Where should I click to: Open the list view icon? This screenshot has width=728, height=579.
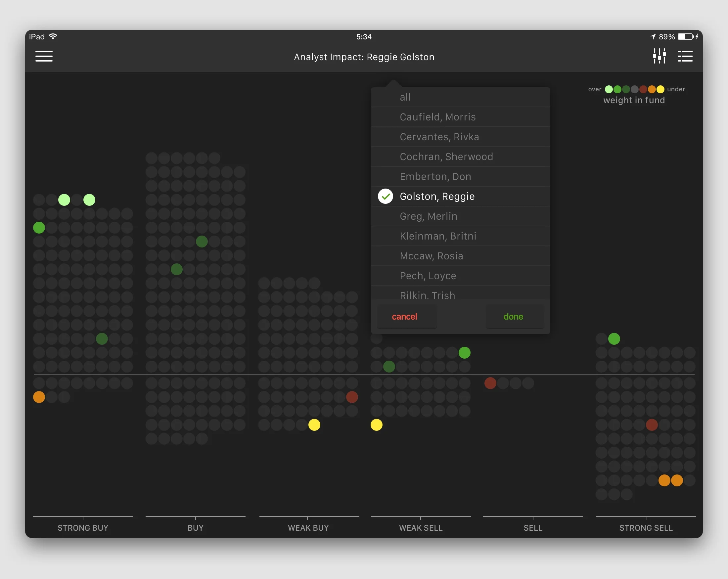pos(685,56)
